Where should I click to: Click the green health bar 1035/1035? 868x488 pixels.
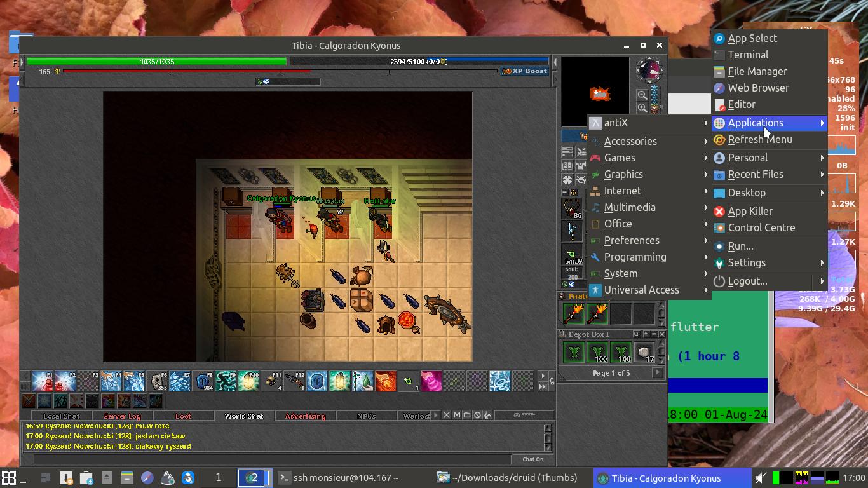pos(157,62)
